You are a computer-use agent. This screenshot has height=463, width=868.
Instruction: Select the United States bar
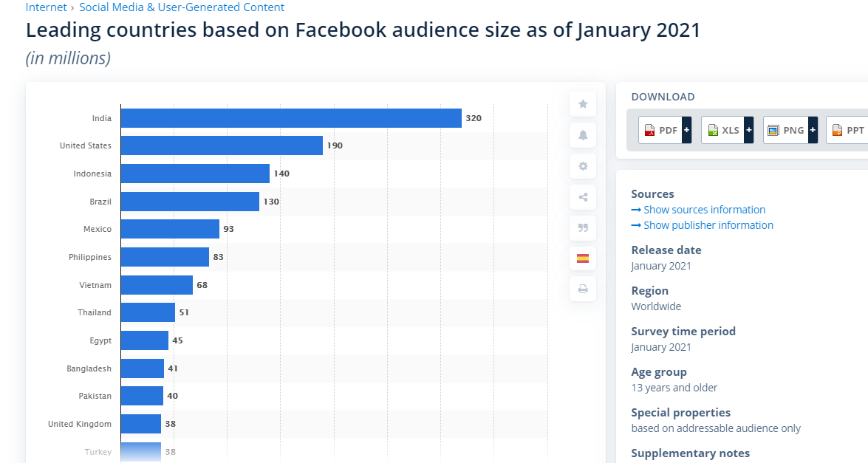[222, 145]
